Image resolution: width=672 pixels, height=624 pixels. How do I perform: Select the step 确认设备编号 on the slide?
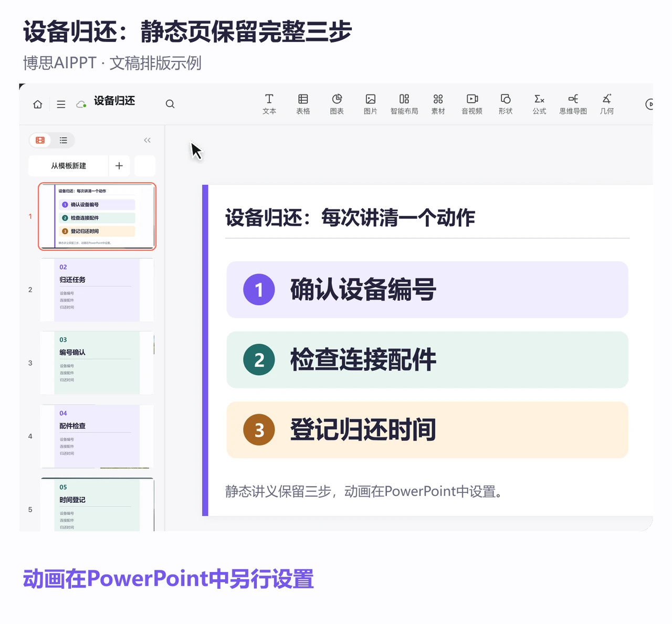pyautogui.click(x=427, y=290)
